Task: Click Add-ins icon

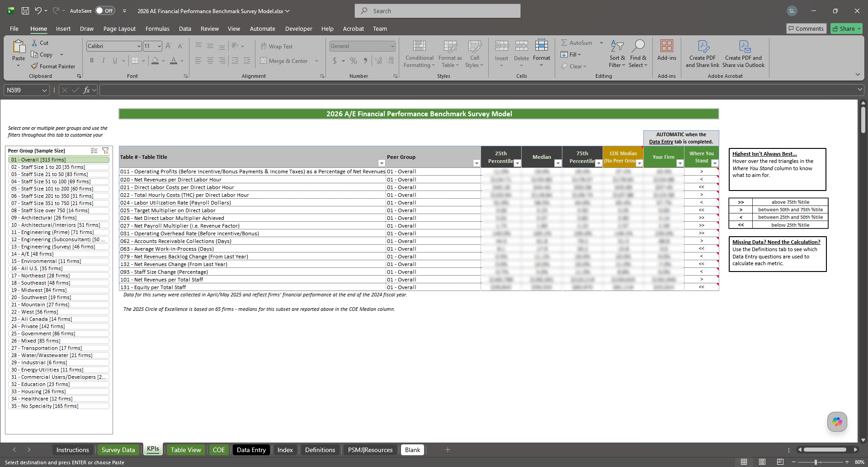Action: 667,46
